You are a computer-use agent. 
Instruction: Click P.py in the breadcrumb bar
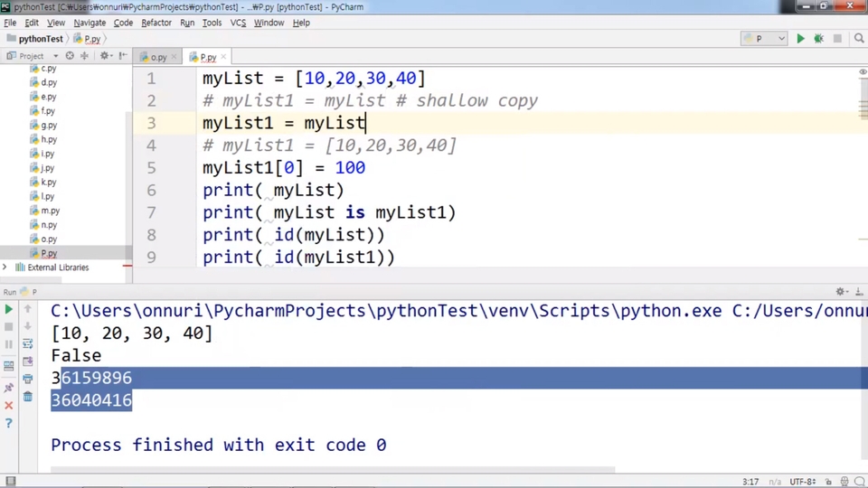click(x=88, y=39)
